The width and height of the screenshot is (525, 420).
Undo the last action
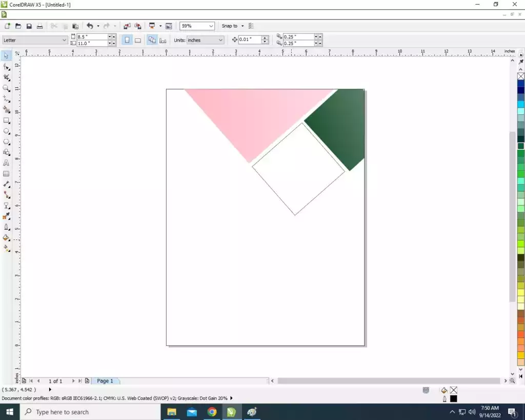[90, 26]
